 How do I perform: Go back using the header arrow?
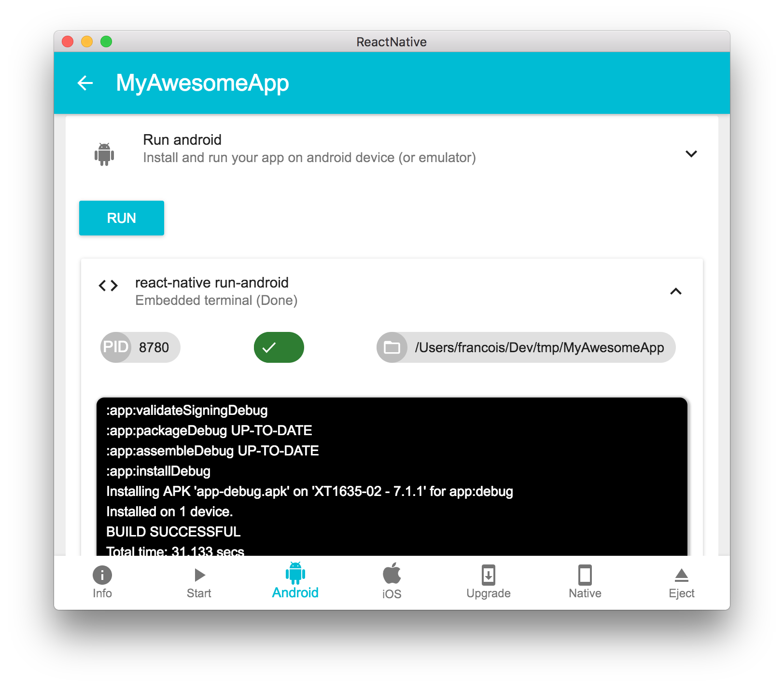point(85,83)
